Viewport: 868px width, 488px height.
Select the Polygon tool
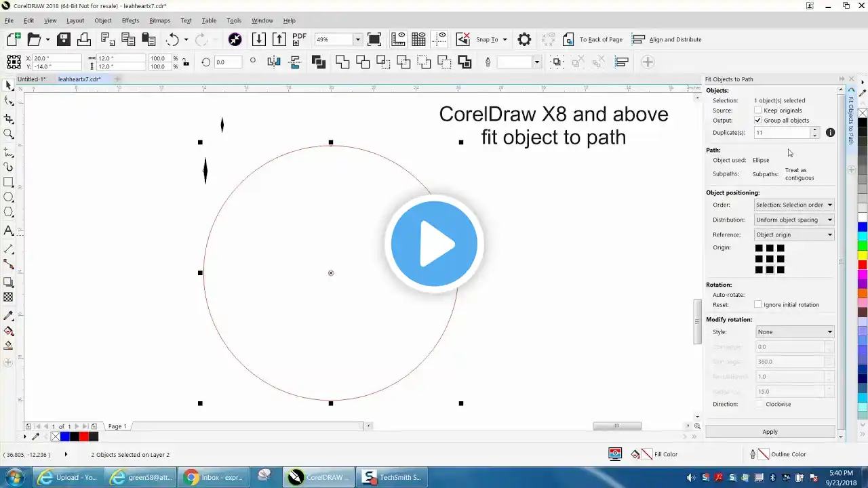[x=9, y=213]
